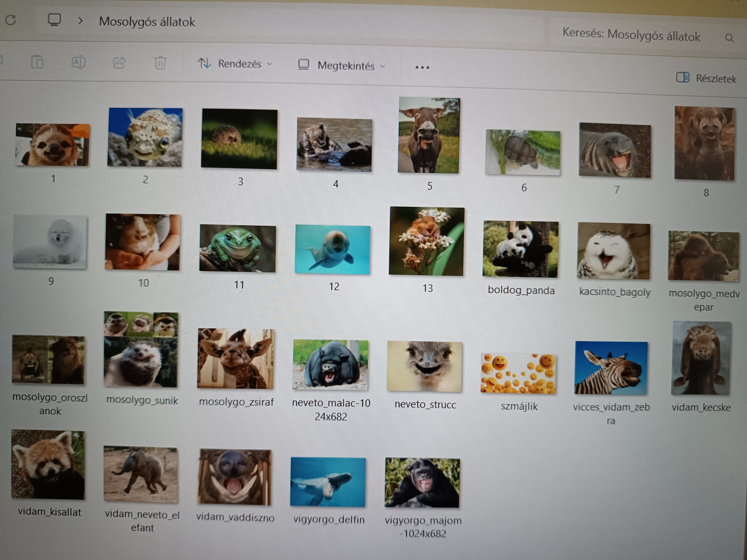Select hamster on flowers thumbnail 13
This screenshot has height=560, width=747.
[x=427, y=241]
